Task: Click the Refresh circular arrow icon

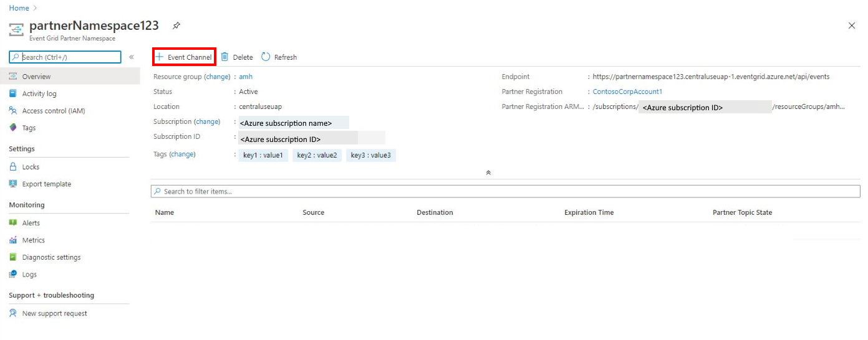Action: (266, 57)
